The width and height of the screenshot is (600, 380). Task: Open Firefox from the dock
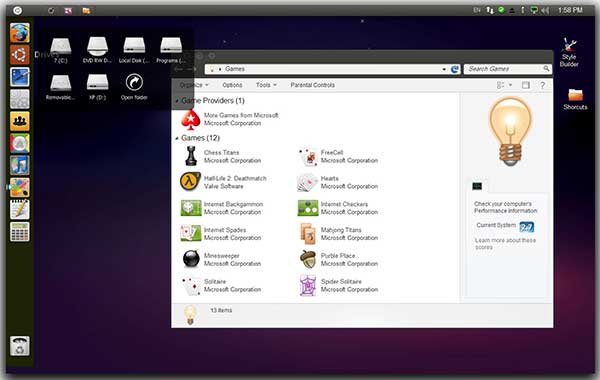20,33
